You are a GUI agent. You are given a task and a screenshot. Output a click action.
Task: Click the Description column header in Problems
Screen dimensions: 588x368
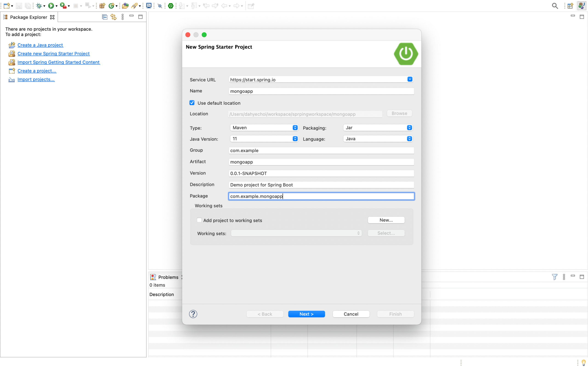[161, 294]
